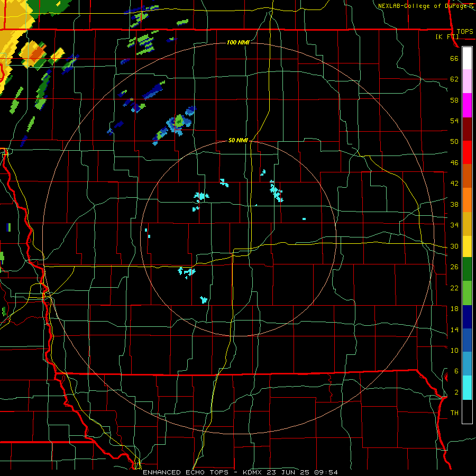Click legend value 34
Image resolution: width=476 pixels, height=476 pixels.
454,225
